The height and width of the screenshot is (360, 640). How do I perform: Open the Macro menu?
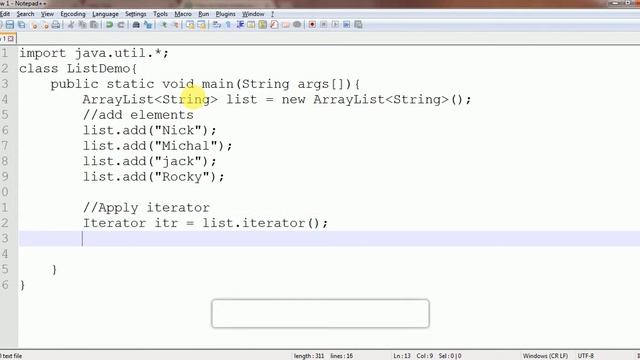point(183,14)
